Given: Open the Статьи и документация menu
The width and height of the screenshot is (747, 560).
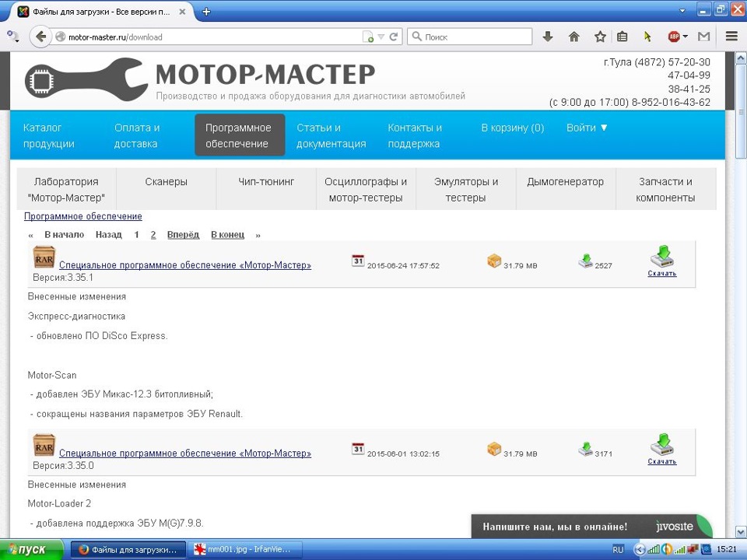Looking at the screenshot, I should pyautogui.click(x=331, y=135).
